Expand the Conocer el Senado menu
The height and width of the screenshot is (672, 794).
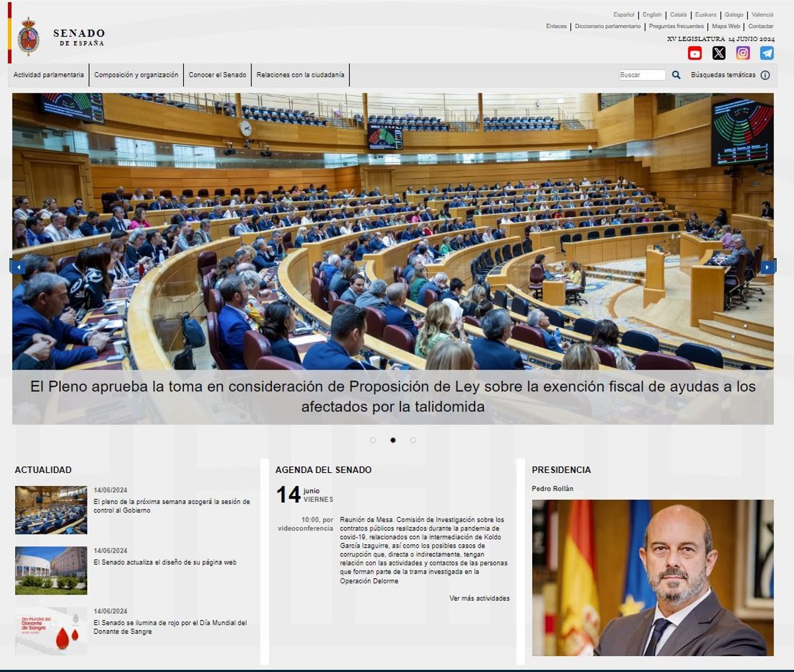coord(217,75)
